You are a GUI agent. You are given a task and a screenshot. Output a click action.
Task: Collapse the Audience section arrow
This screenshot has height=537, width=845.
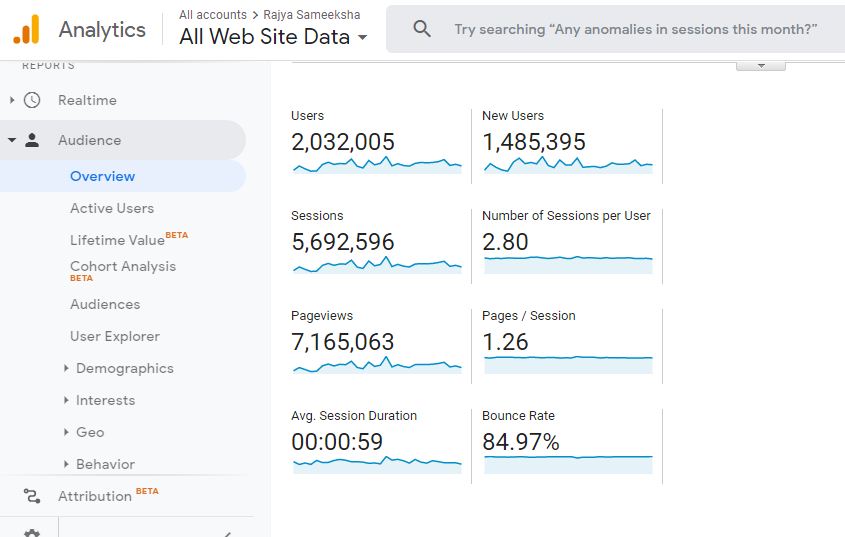(12, 140)
